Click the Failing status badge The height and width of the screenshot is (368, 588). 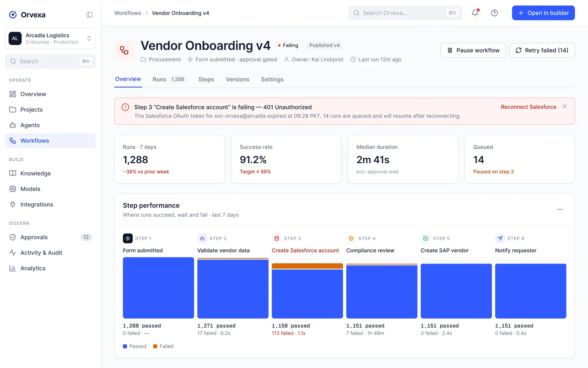pyautogui.click(x=288, y=45)
